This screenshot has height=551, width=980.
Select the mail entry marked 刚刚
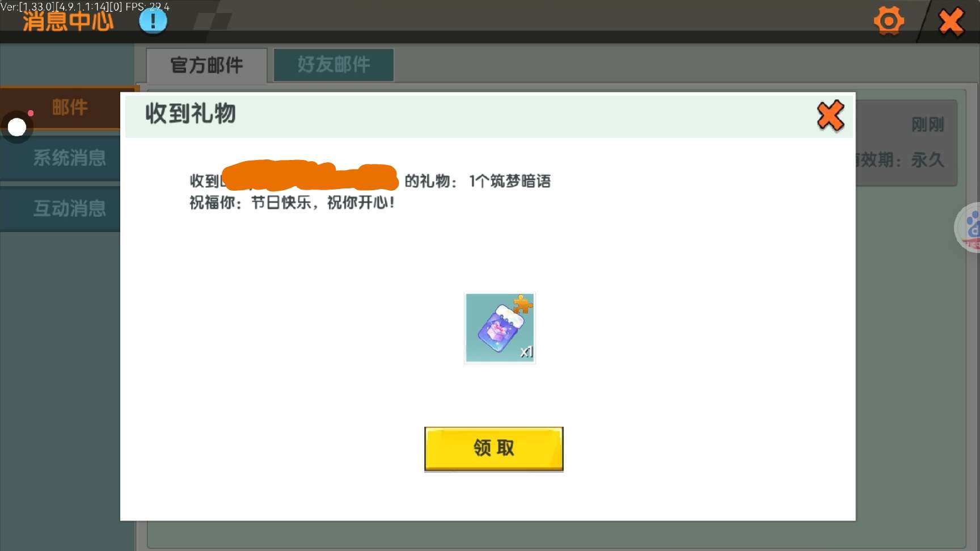pyautogui.click(x=906, y=143)
